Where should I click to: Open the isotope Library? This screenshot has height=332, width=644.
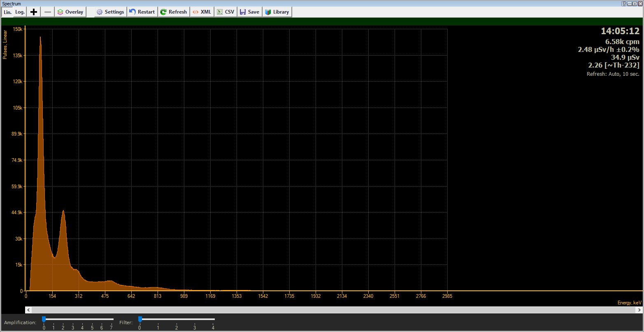(277, 12)
